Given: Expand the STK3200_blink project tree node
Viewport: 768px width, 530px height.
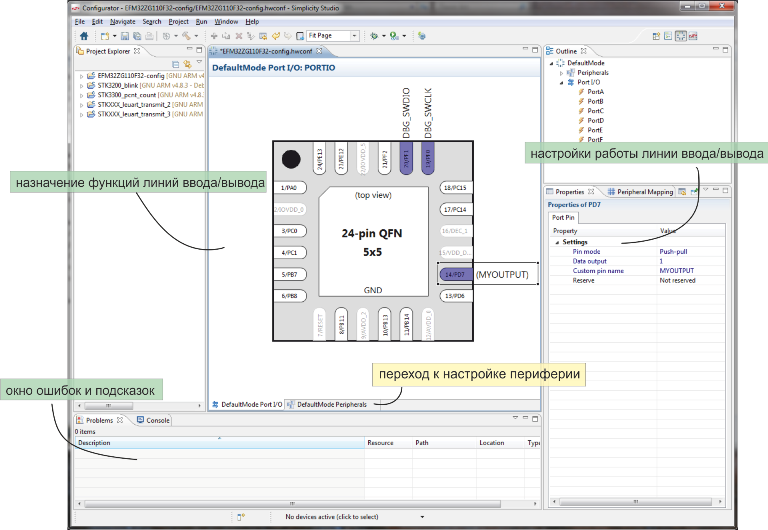Looking at the screenshot, I should (x=81, y=86).
